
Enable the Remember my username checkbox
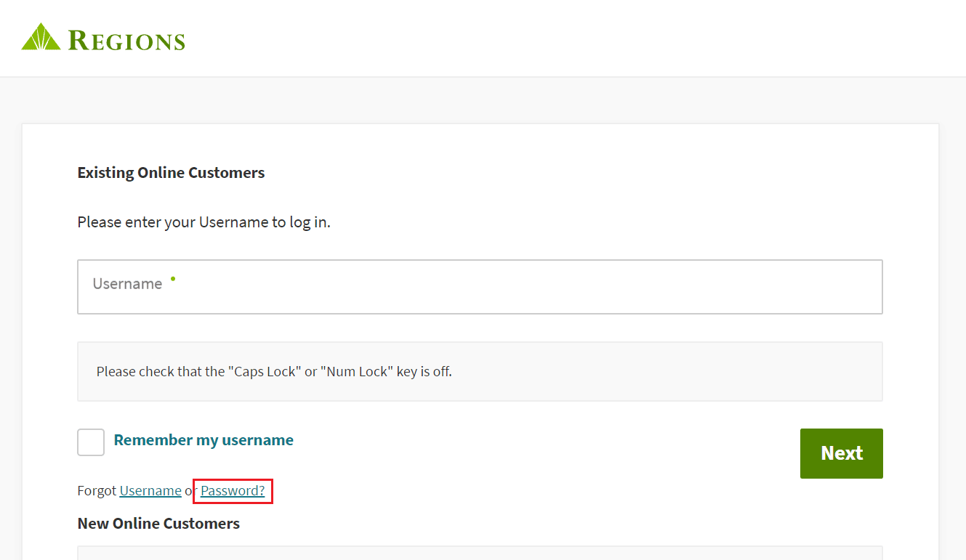click(90, 442)
